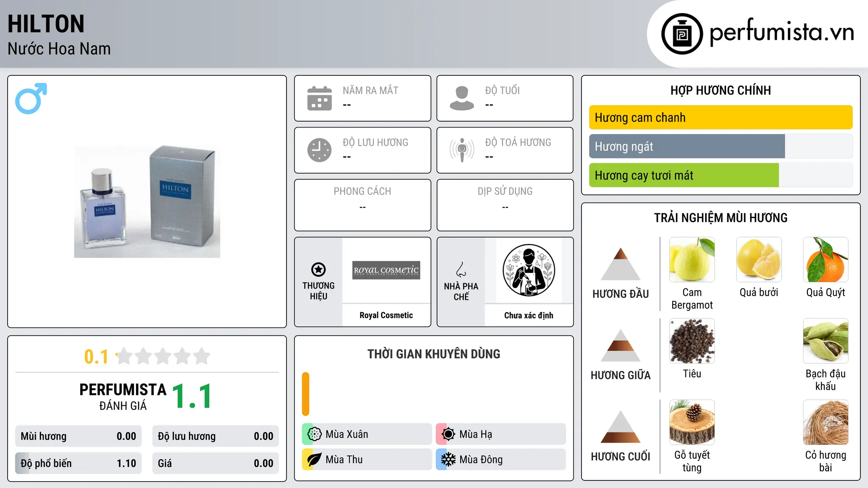868x488 pixels.
Task: Click the Hương ngát accord bar
Action: coord(721,146)
